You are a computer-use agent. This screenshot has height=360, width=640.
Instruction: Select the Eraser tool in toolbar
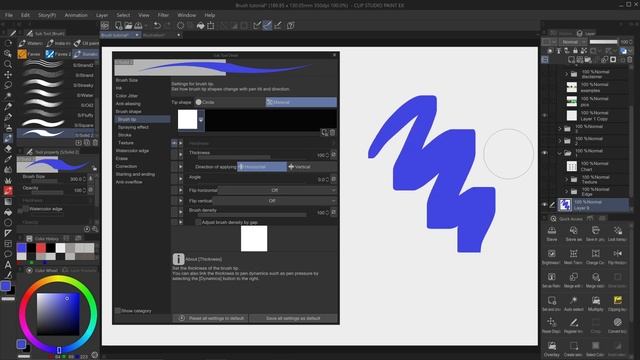point(7,149)
